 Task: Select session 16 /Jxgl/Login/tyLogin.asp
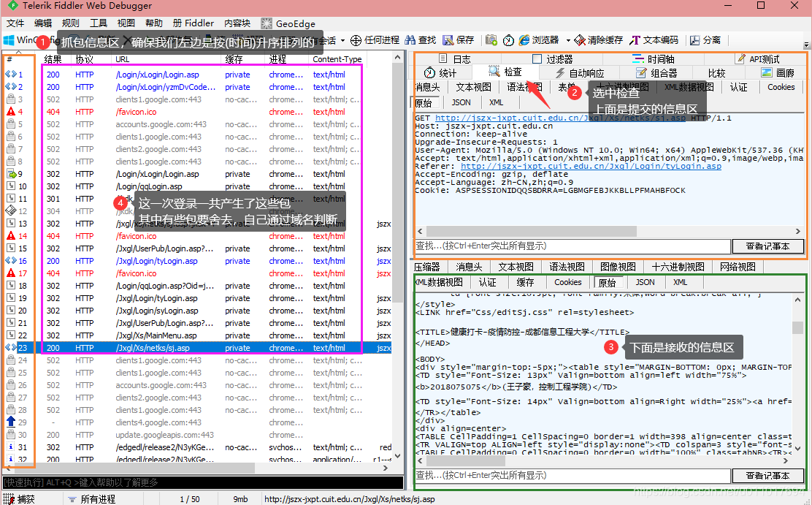pos(197,261)
